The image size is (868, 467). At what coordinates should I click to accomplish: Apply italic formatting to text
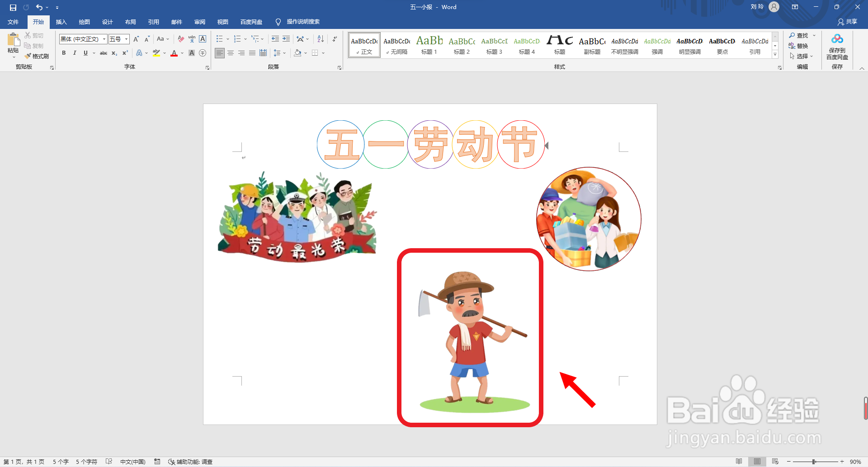75,53
